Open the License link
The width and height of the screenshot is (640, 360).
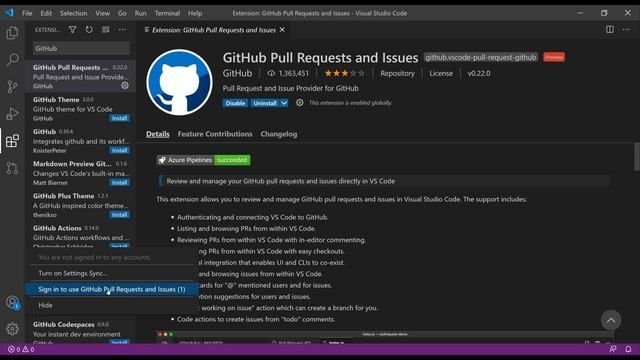441,73
